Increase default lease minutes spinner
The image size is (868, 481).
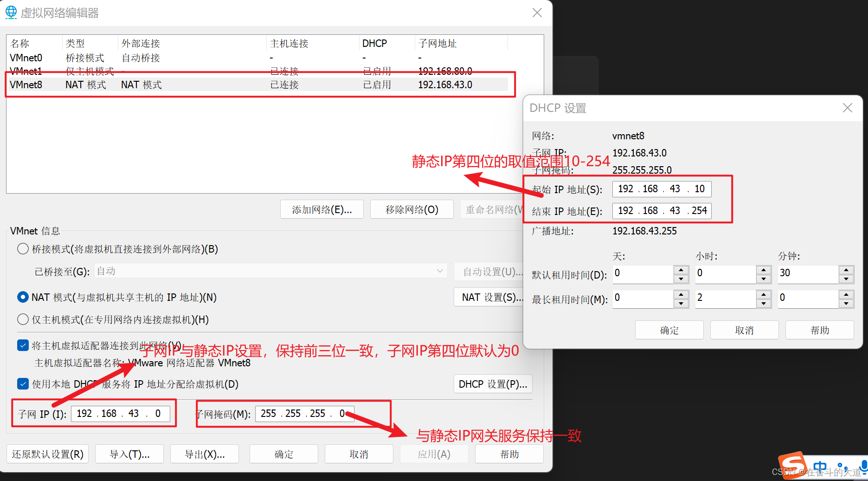(x=846, y=270)
